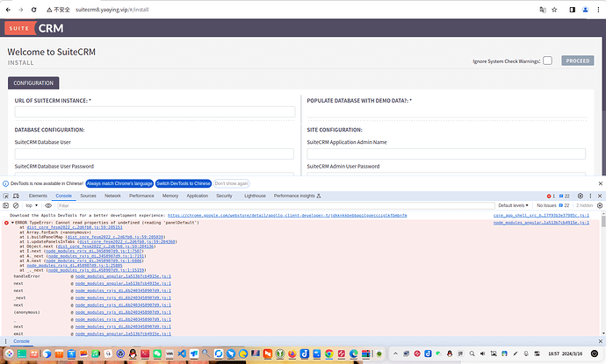Open the QQ penguin icon in the taskbar
Viewport: 606px width, 364px height.
(133, 353)
